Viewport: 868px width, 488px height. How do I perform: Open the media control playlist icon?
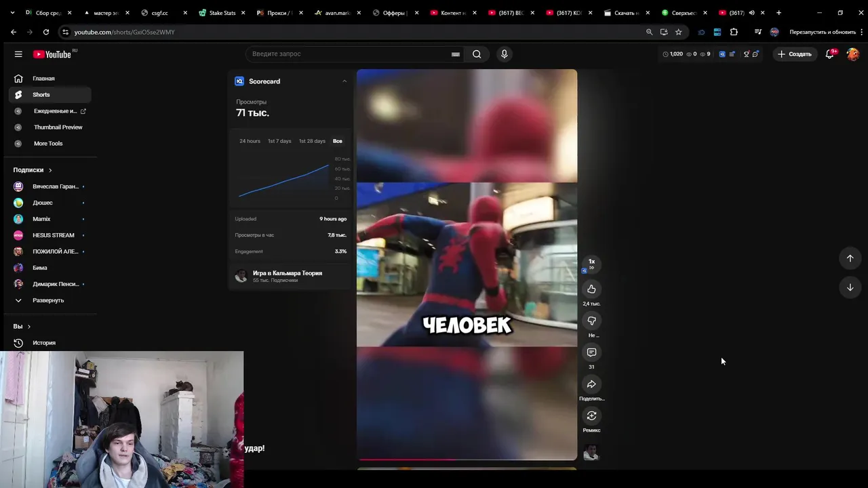tap(758, 32)
